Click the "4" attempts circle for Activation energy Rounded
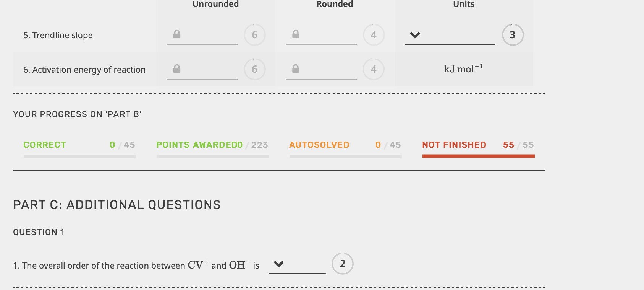 (374, 69)
